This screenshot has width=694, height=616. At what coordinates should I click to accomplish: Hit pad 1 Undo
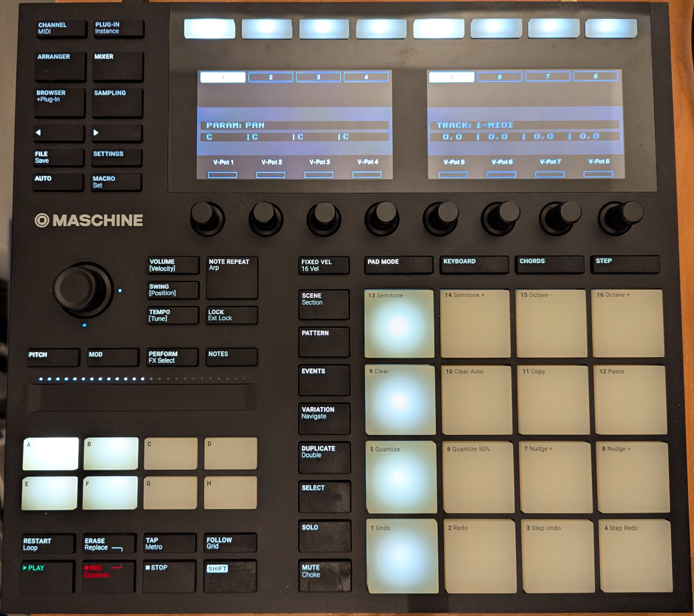[x=403, y=556]
